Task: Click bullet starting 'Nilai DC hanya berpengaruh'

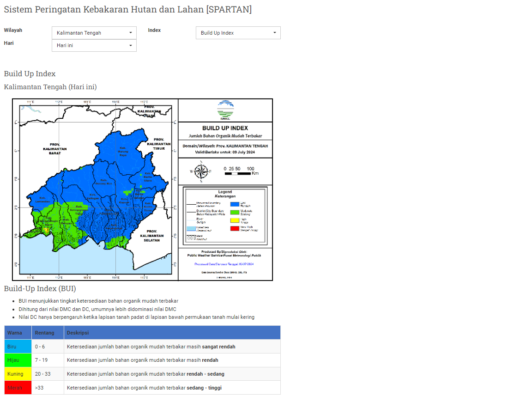Action: tap(136, 317)
